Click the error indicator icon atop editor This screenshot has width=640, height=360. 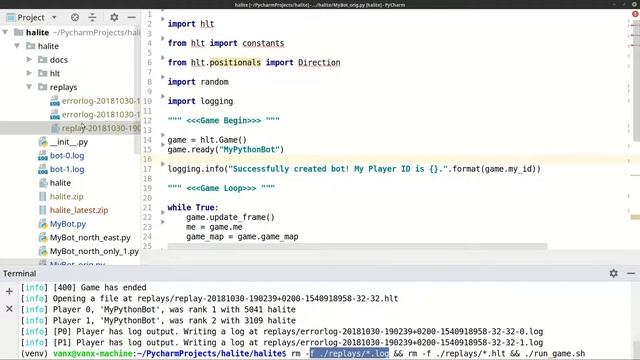pos(635,14)
